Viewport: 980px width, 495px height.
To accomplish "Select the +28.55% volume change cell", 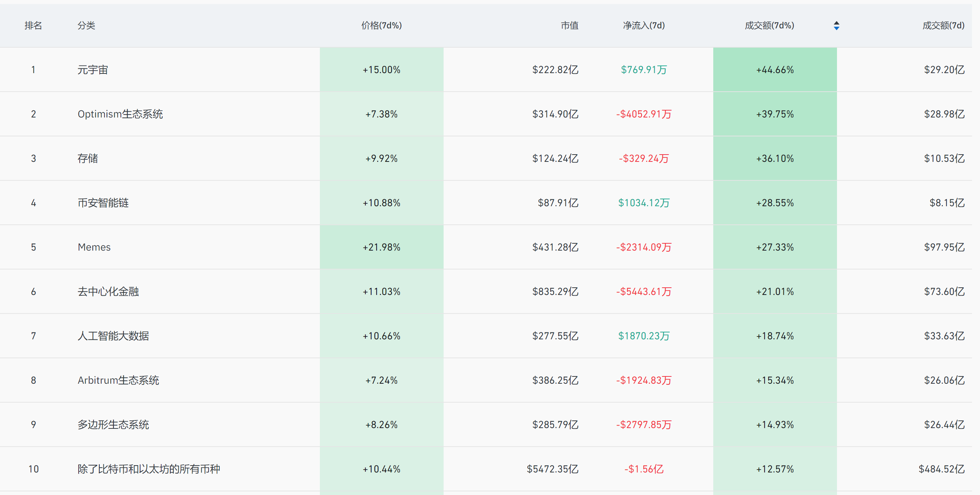I will point(775,203).
